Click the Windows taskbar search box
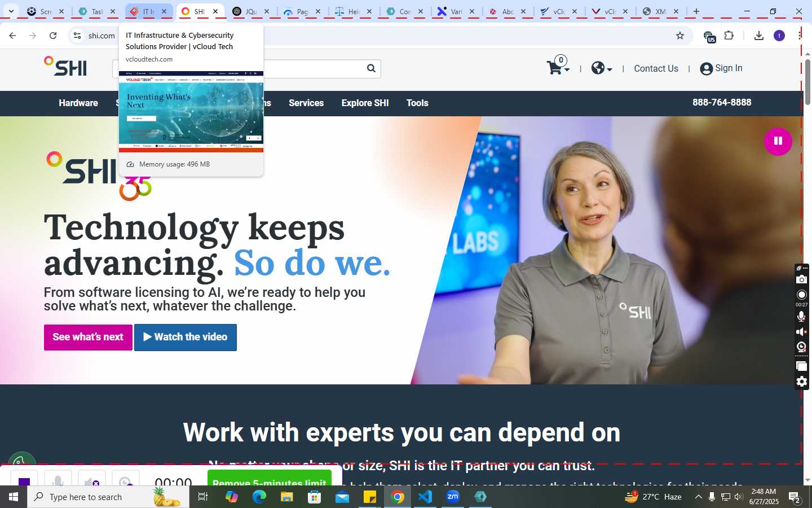This screenshot has height=508, width=812. [x=108, y=497]
